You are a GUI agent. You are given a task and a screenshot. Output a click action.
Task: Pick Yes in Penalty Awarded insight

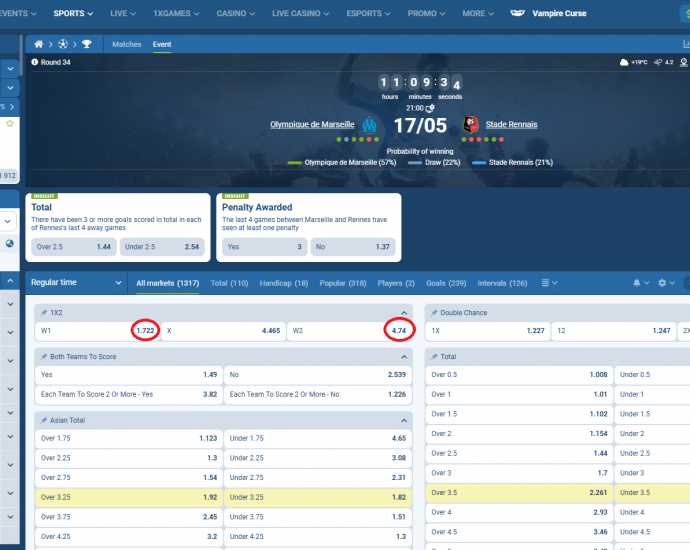[x=264, y=247]
